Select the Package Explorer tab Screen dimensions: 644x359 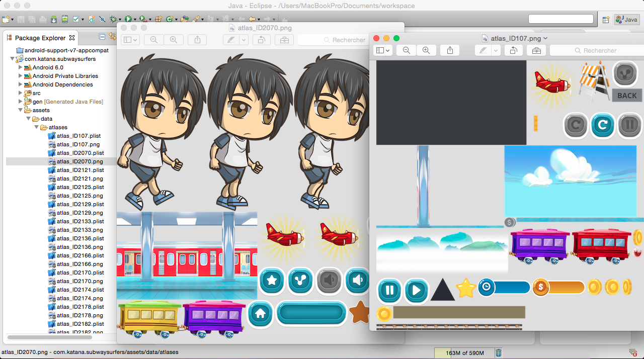(40, 38)
